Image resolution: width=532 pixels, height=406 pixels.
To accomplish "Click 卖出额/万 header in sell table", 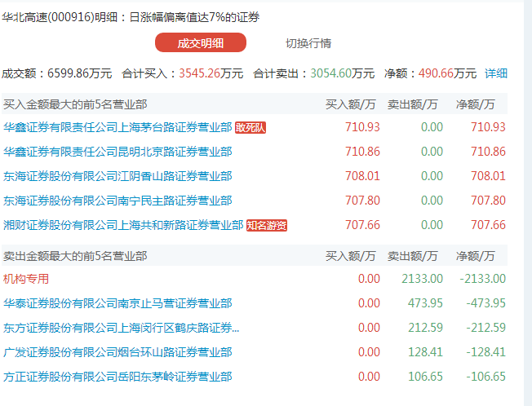I will tap(413, 256).
